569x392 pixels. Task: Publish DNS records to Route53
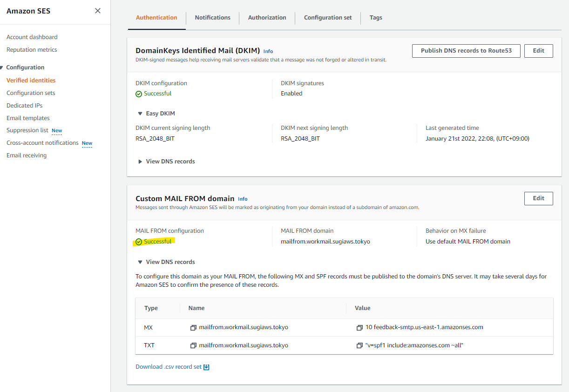point(466,51)
